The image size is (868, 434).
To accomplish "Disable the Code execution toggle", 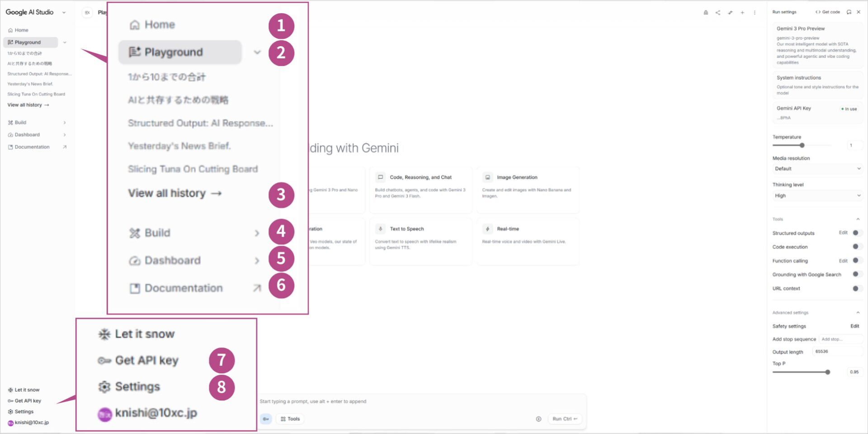I will [x=855, y=247].
